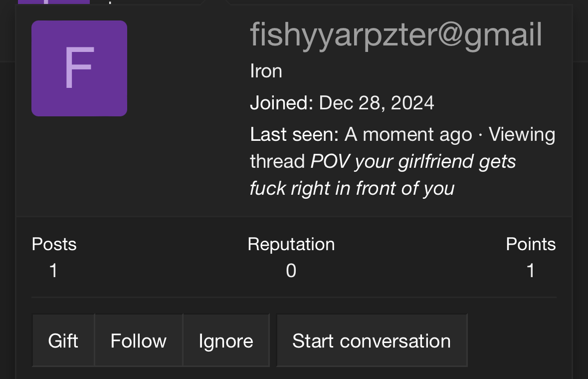Click the partial purple avatar at top edge

pos(54,2)
